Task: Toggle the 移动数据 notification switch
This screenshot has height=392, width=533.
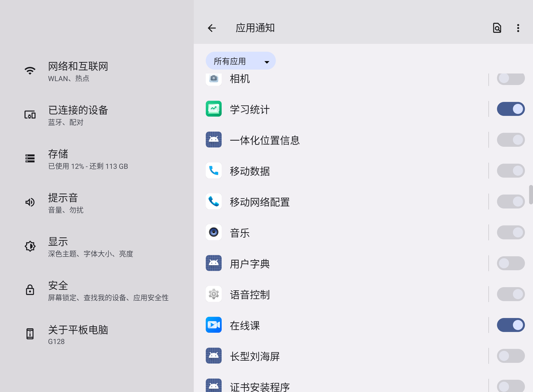Action: click(x=511, y=171)
